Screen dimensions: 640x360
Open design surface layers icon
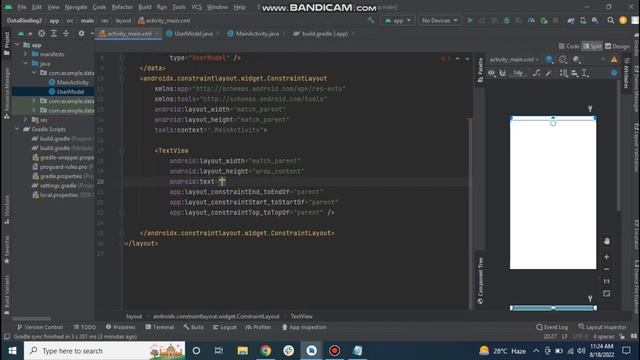click(549, 60)
